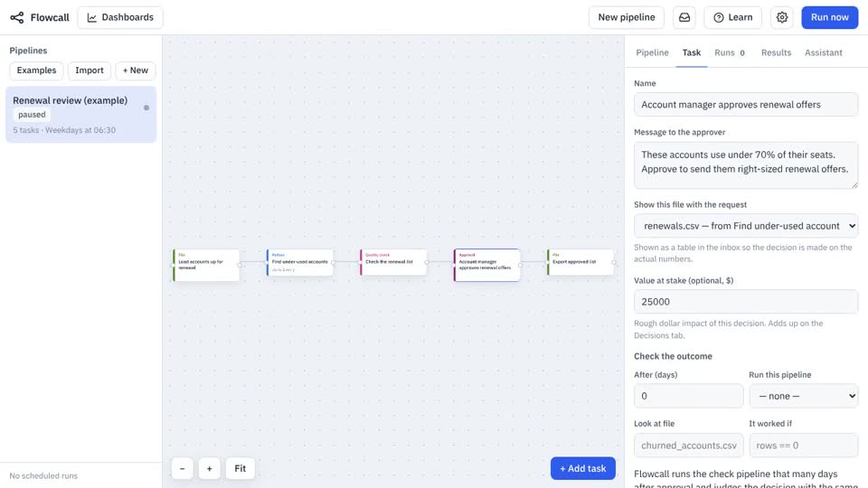Select the Account manager approves renewal offers node
Viewport: 868px width, 488px height.
tap(486, 265)
